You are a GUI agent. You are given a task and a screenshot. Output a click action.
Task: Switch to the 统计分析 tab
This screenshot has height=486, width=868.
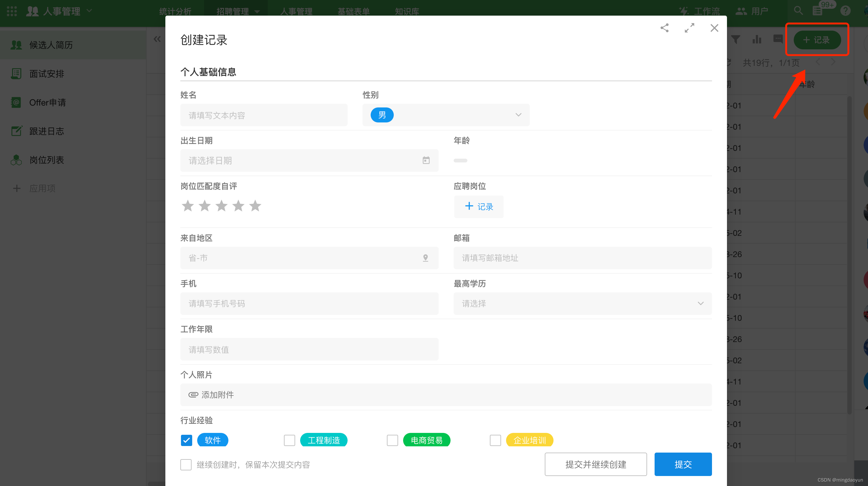175,12
